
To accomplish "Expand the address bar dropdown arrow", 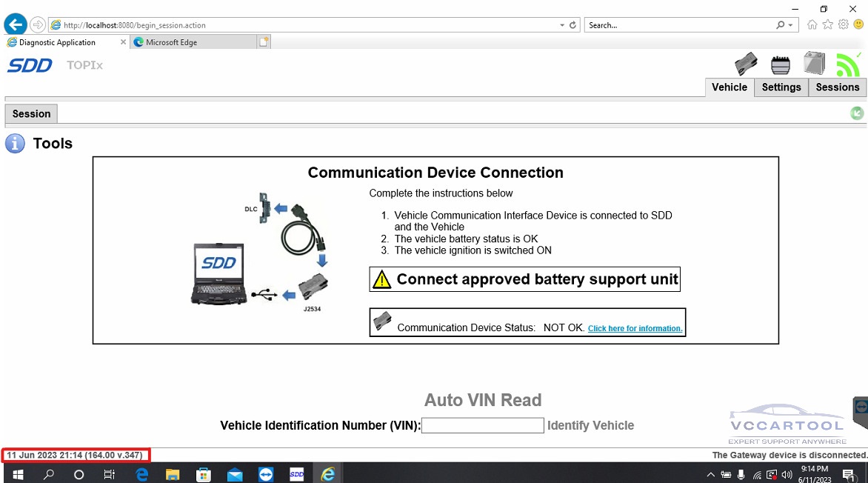I will 562,25.
